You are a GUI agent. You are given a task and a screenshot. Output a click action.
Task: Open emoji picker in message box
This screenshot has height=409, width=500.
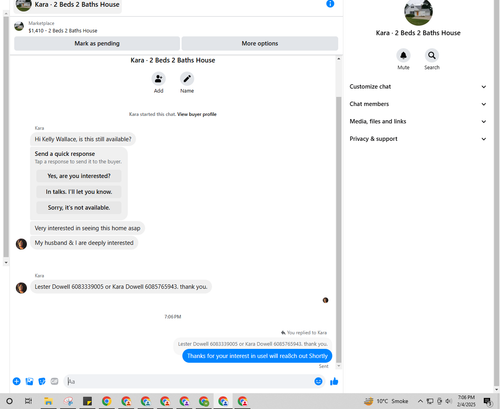click(x=318, y=381)
